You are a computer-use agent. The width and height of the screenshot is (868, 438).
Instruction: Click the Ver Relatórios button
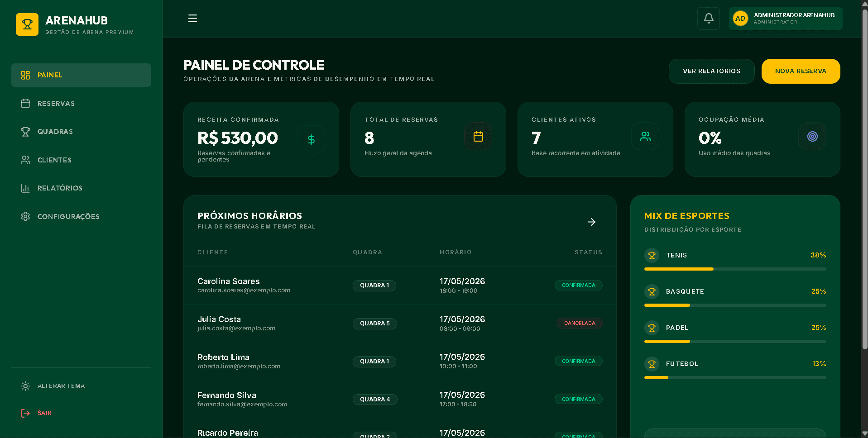pyautogui.click(x=711, y=71)
